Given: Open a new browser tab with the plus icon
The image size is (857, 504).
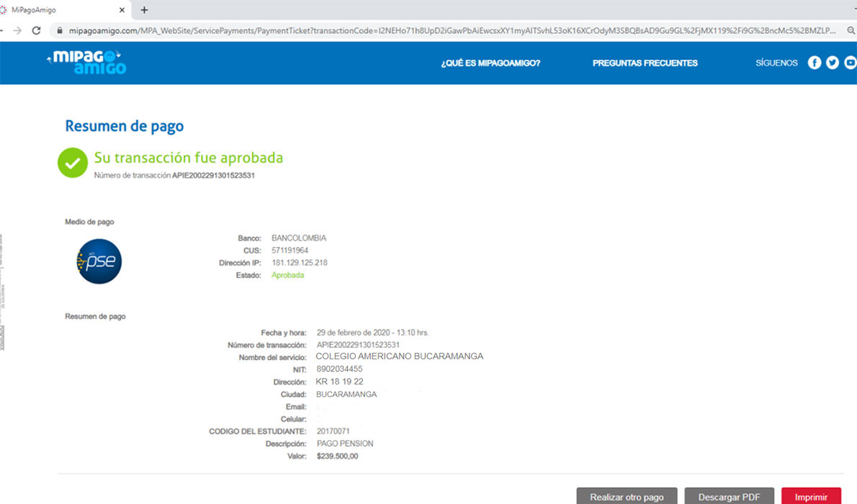Looking at the screenshot, I should [144, 10].
